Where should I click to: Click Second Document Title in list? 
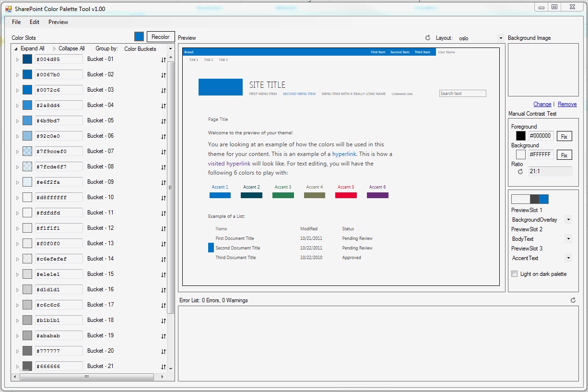click(x=238, y=248)
